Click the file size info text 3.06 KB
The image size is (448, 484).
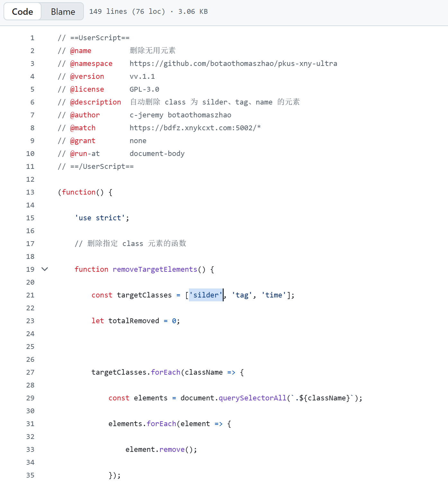click(193, 12)
